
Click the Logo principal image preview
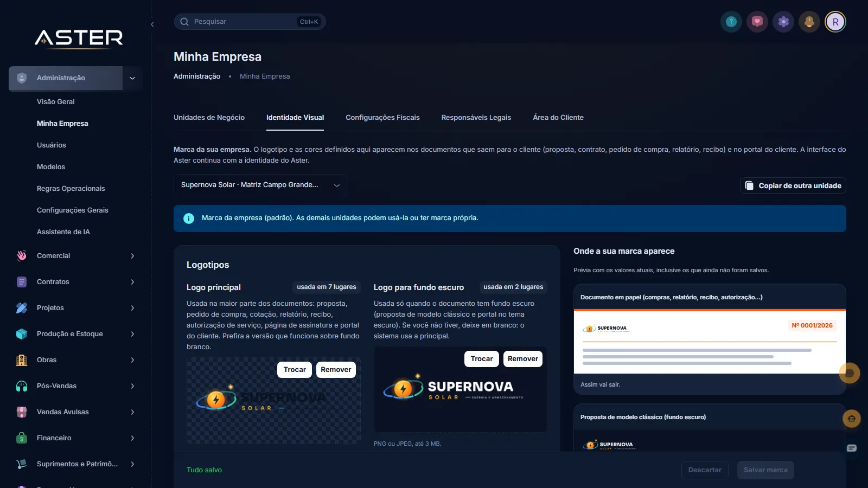point(273,400)
